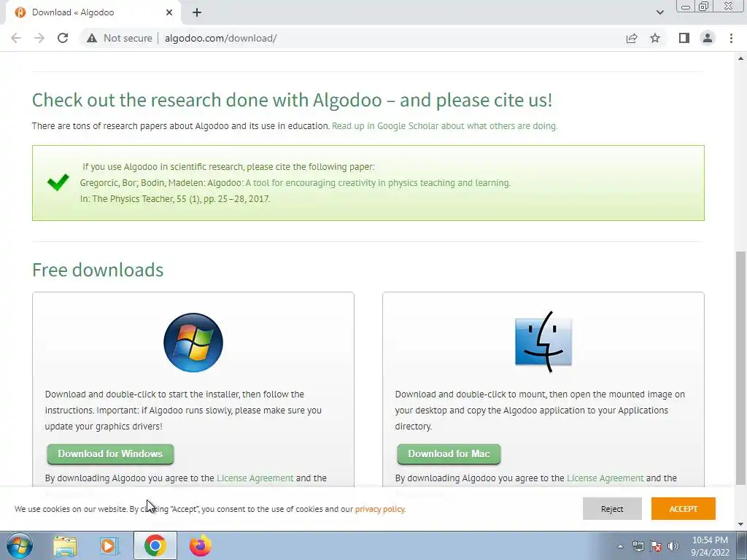Click the 'Free downloads' heading
This screenshot has height=560, width=747.
coord(98,270)
